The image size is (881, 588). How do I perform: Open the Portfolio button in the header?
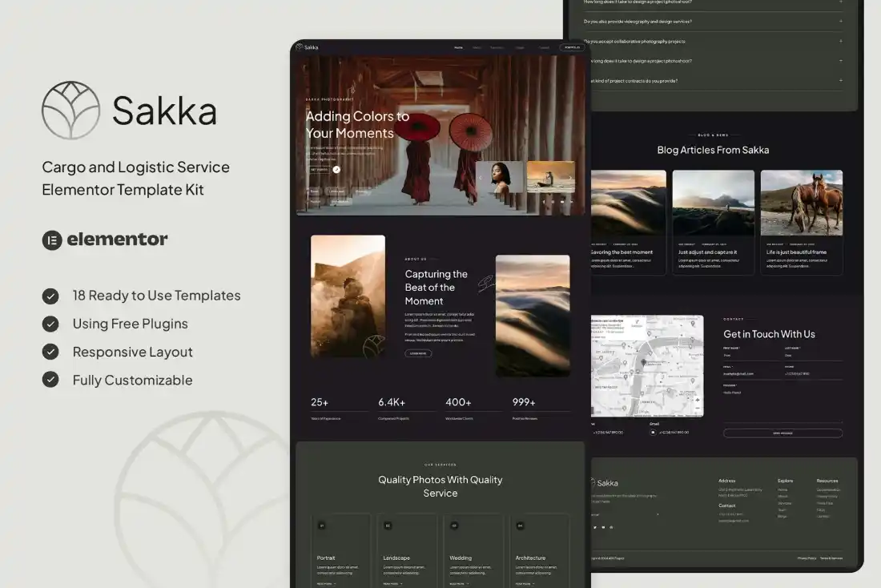pos(571,47)
